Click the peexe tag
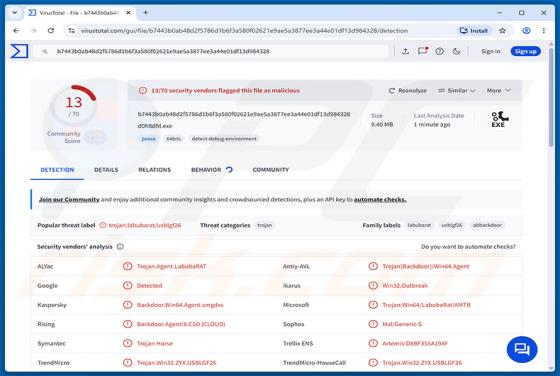Screen dimensions: 560x376 (149, 139)
